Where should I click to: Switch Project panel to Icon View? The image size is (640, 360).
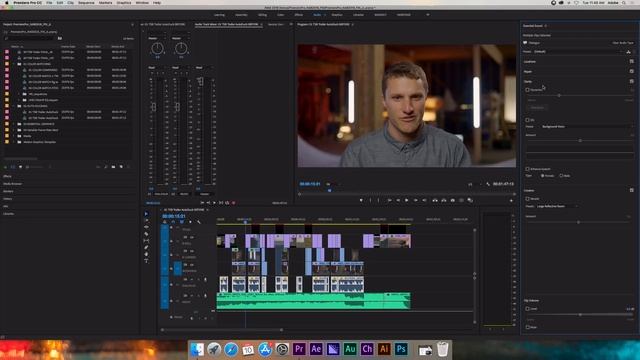tap(20, 167)
